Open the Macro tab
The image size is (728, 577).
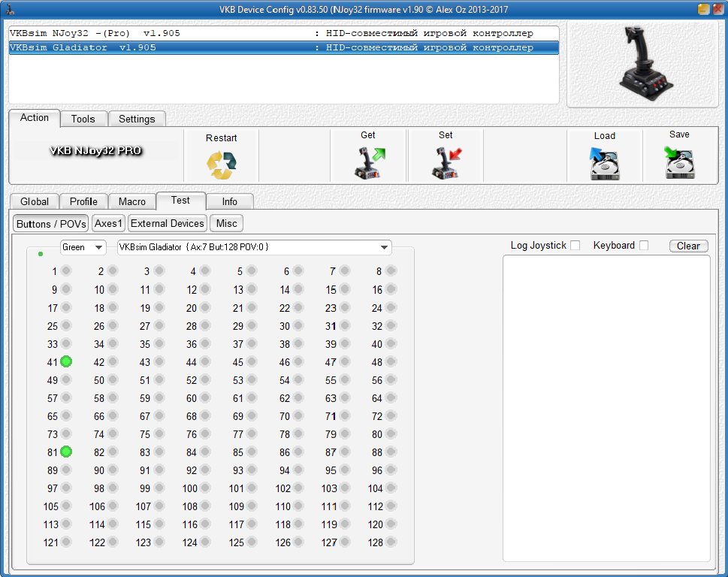132,201
